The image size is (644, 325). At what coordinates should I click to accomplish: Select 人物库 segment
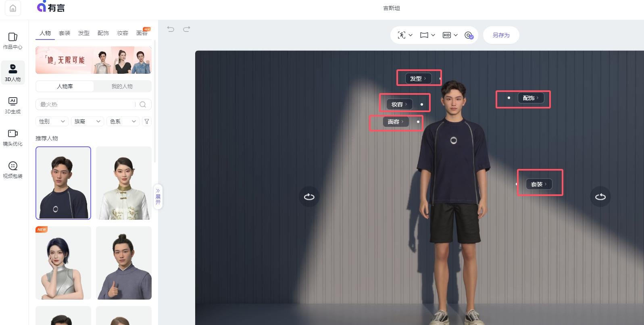[x=65, y=86]
